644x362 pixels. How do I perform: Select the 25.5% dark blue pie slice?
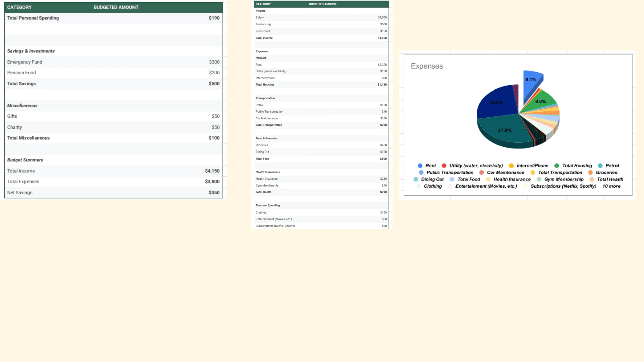496,103
